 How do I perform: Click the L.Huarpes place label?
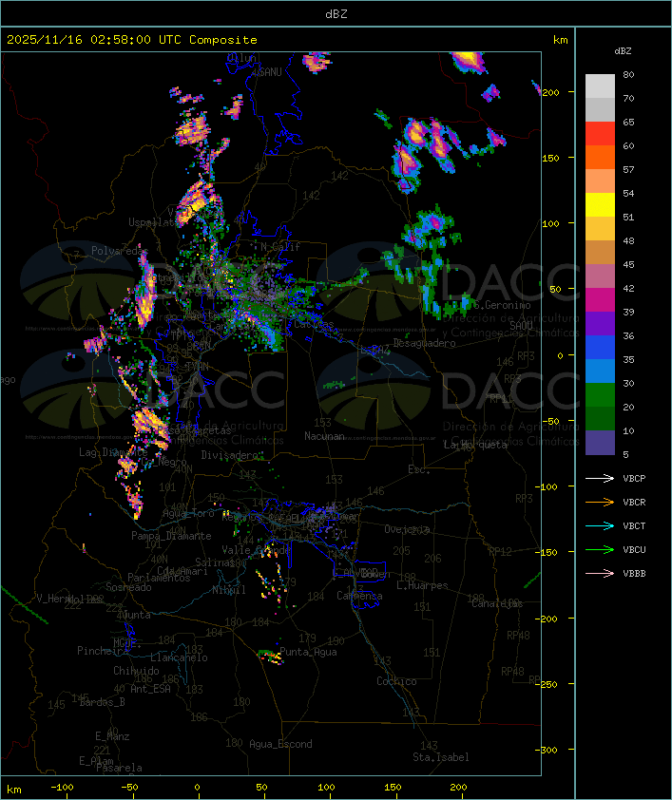(422, 585)
